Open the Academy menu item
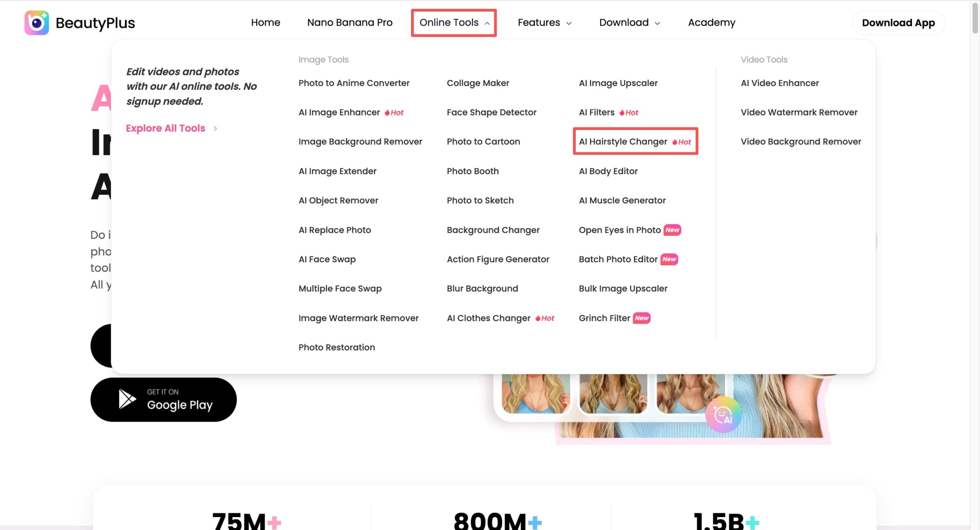 pyautogui.click(x=711, y=23)
